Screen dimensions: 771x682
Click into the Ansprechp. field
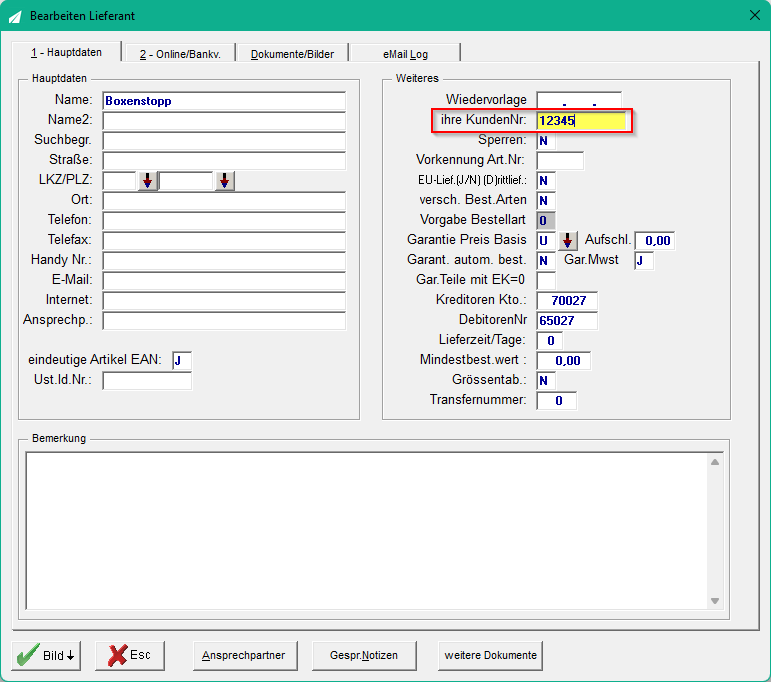[x=224, y=321]
